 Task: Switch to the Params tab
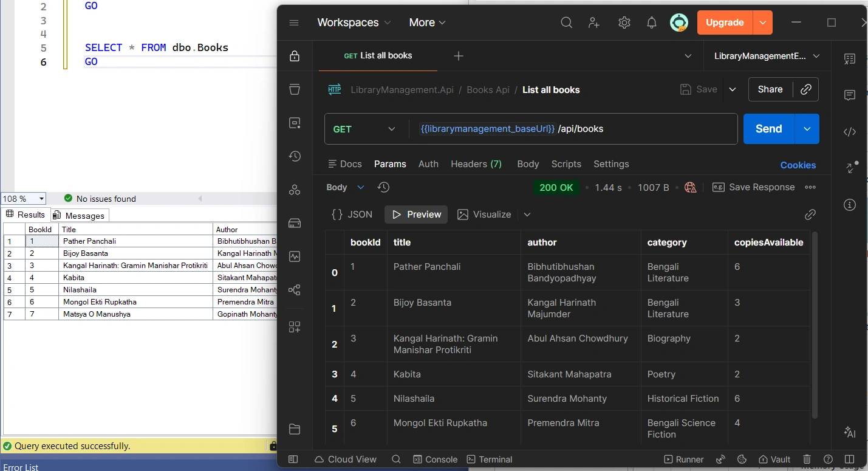390,164
